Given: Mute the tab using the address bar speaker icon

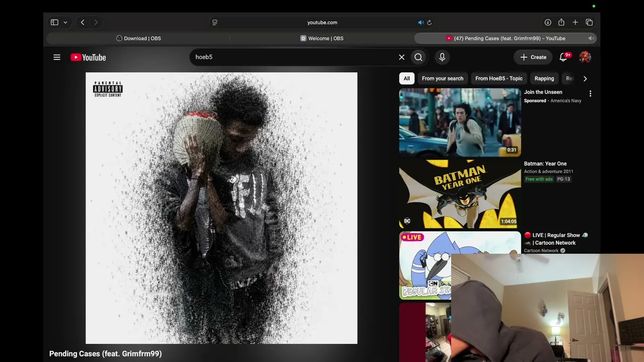Looking at the screenshot, I should point(421,22).
